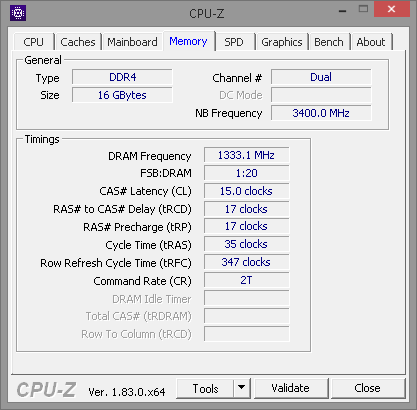
Task: Select the CAS# Latency 15.0 clocks value
Action: [246, 191]
